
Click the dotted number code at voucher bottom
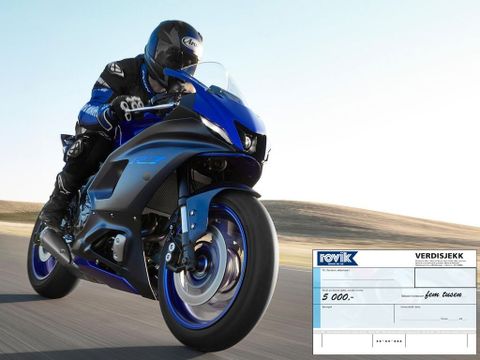coord(389,341)
